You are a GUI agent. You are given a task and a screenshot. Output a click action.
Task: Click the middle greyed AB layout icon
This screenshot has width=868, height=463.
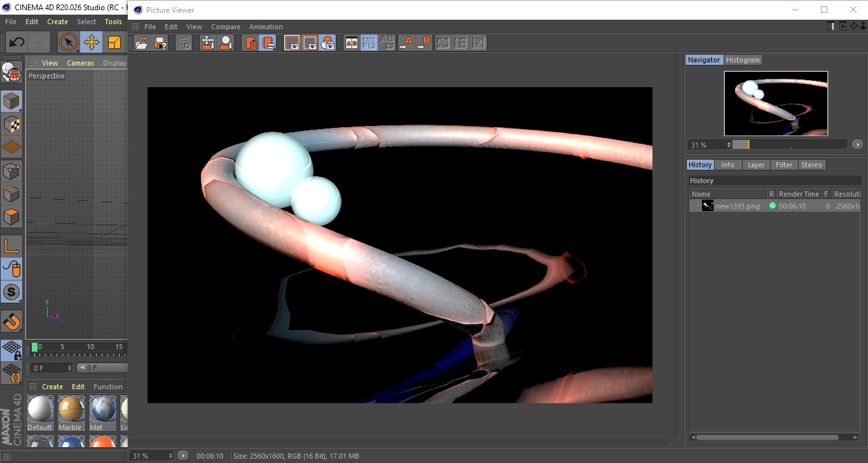tap(461, 43)
